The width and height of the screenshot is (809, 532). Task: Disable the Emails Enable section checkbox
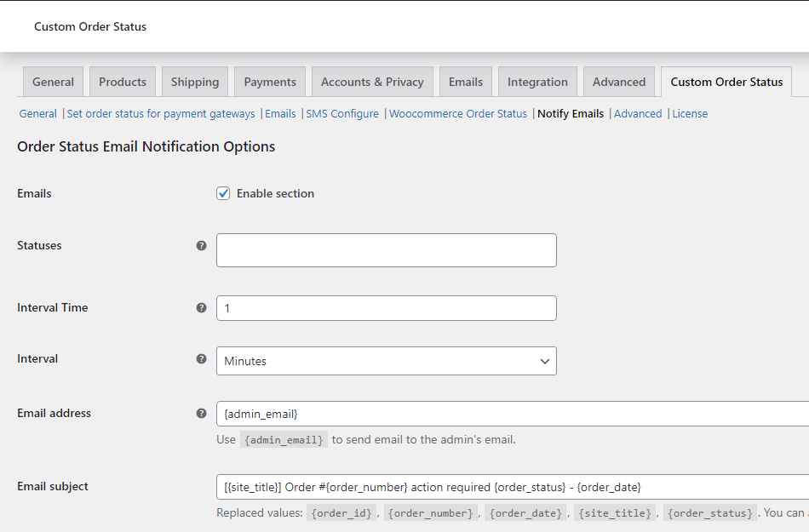pos(223,193)
